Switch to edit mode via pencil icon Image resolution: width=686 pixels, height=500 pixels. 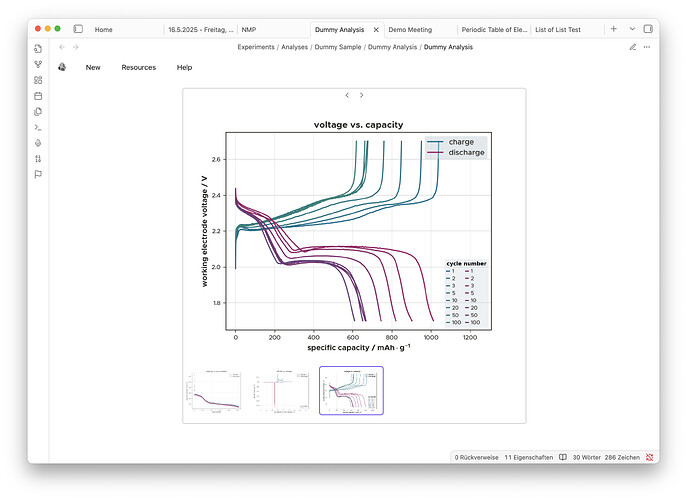click(x=632, y=47)
